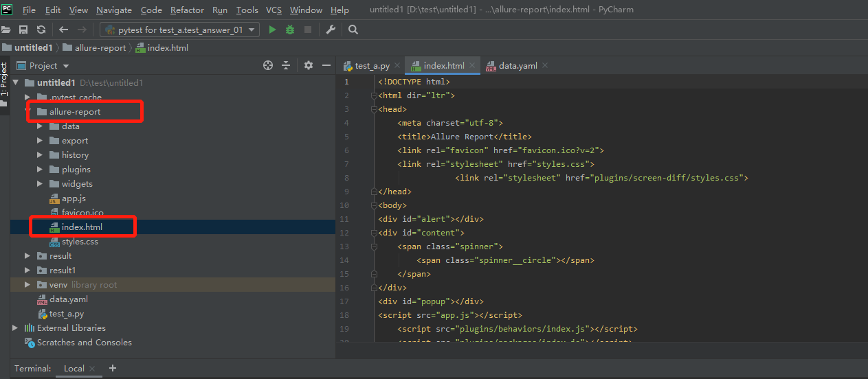The width and height of the screenshot is (868, 379).
Task: Open the folder icon in main toolbar
Action: tap(6, 30)
